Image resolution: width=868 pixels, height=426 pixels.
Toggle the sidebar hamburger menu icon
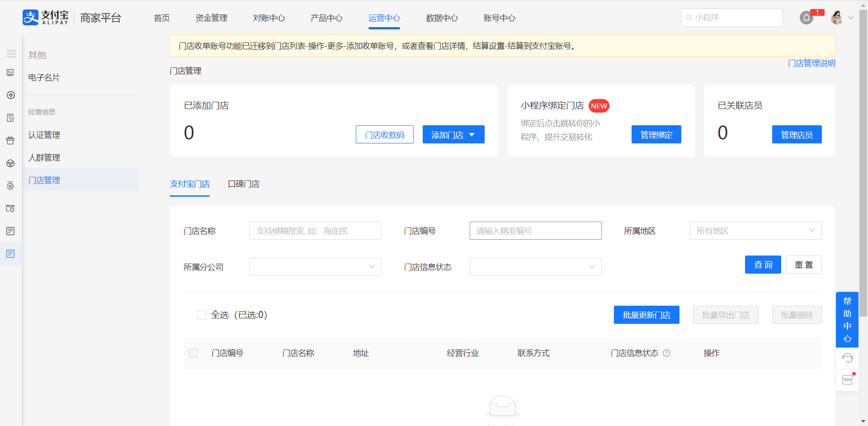pos(11,54)
